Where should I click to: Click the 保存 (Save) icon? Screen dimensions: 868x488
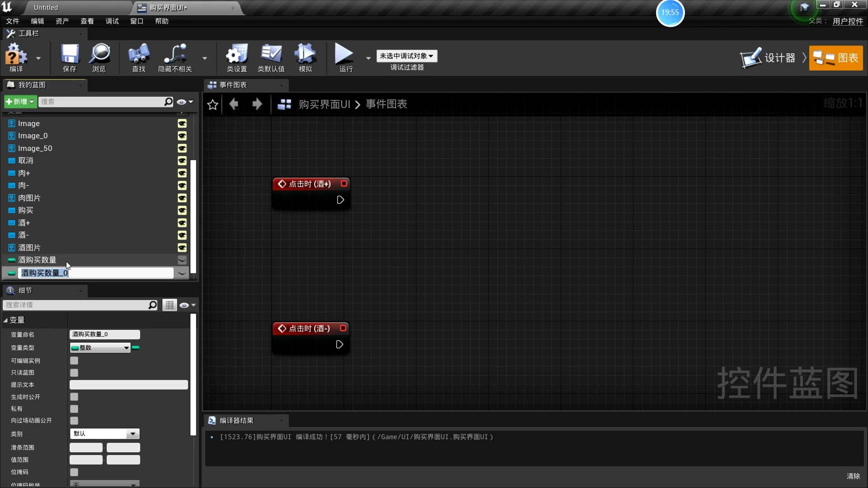(x=69, y=58)
